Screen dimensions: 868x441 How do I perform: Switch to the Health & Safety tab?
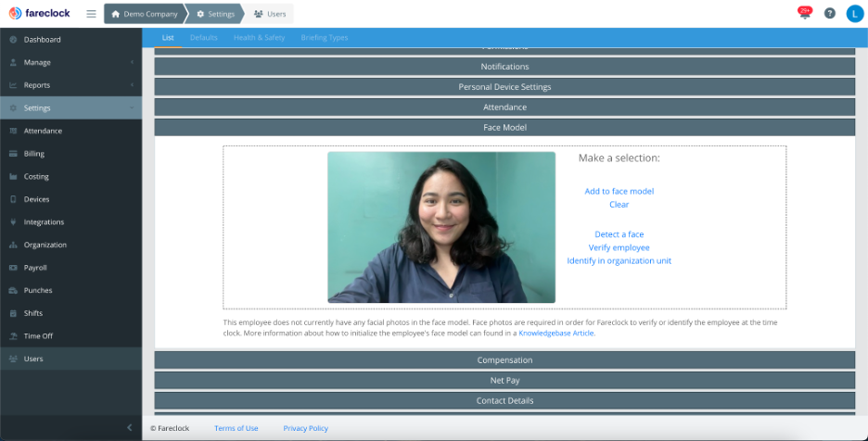click(259, 38)
